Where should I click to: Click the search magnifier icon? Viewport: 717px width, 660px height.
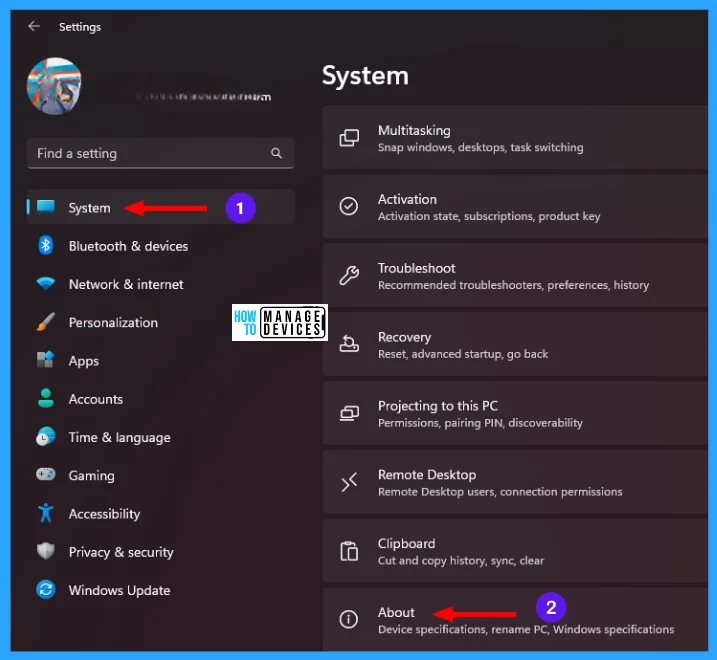tap(276, 153)
